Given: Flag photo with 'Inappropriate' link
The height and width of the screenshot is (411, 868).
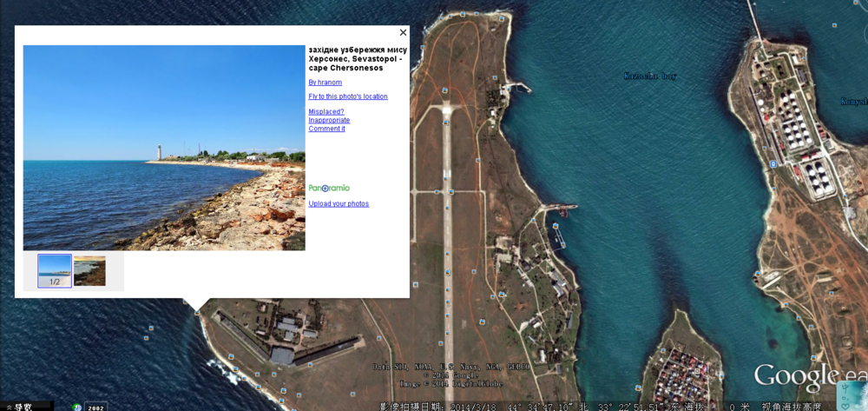Looking at the screenshot, I should point(329,120).
